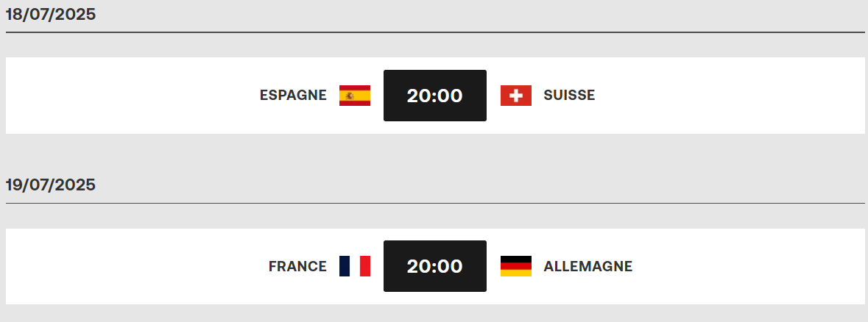Open the France team link
Image resolution: width=868 pixels, height=322 pixels.
coord(298,267)
